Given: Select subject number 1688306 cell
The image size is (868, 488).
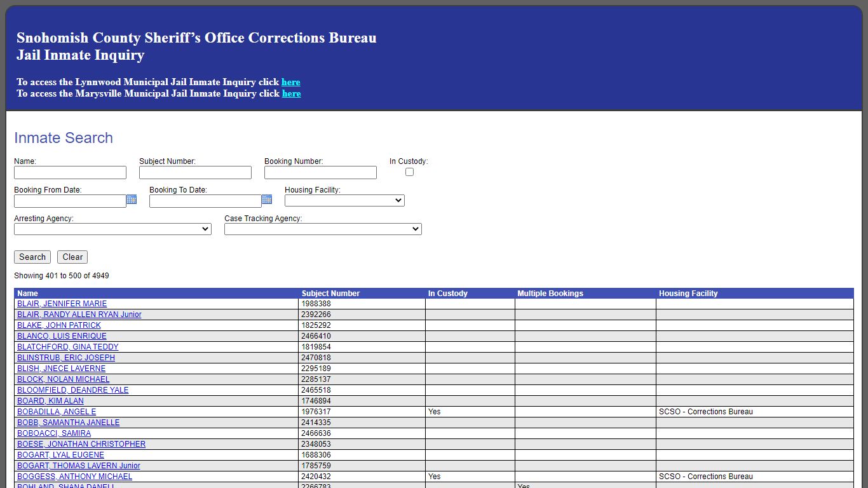Looking at the screenshot, I should point(362,455).
